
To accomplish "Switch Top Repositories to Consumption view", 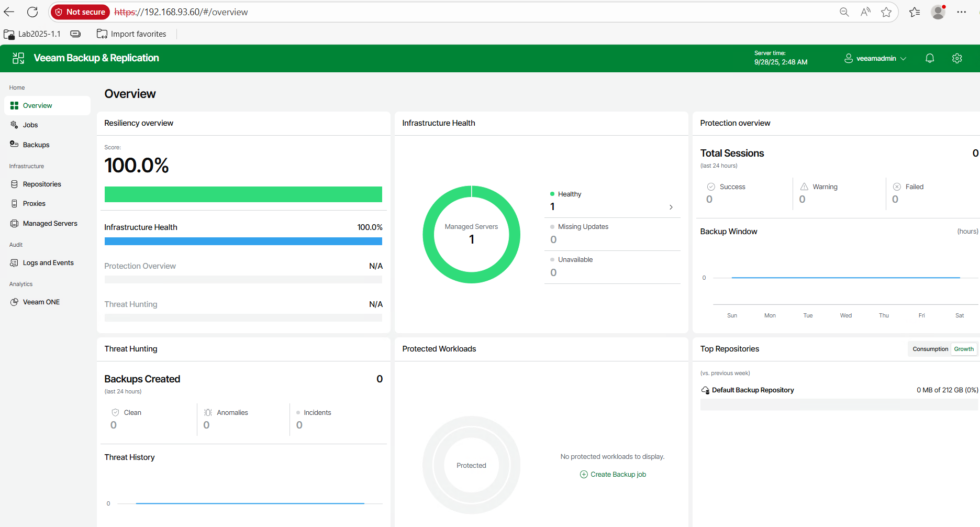I will pos(930,349).
